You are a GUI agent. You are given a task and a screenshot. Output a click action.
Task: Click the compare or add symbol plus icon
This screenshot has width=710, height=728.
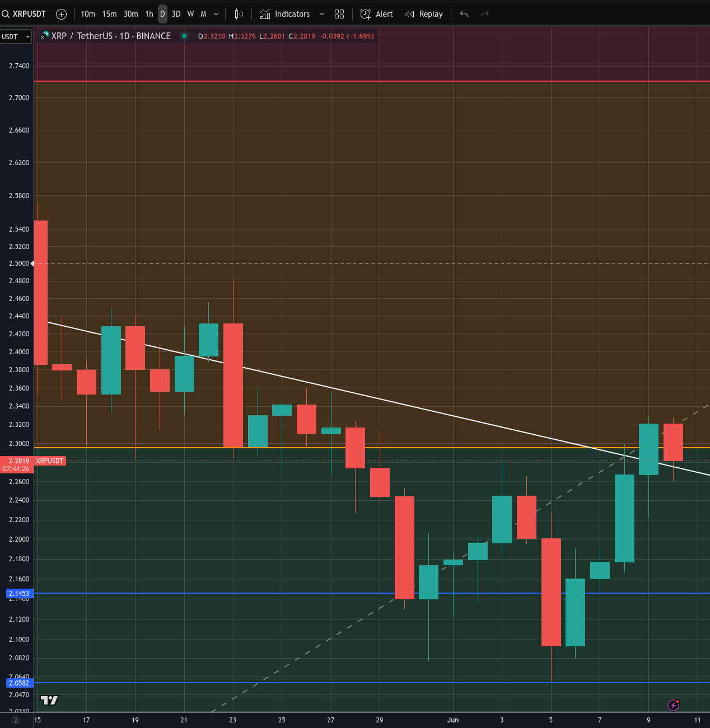pyautogui.click(x=62, y=14)
